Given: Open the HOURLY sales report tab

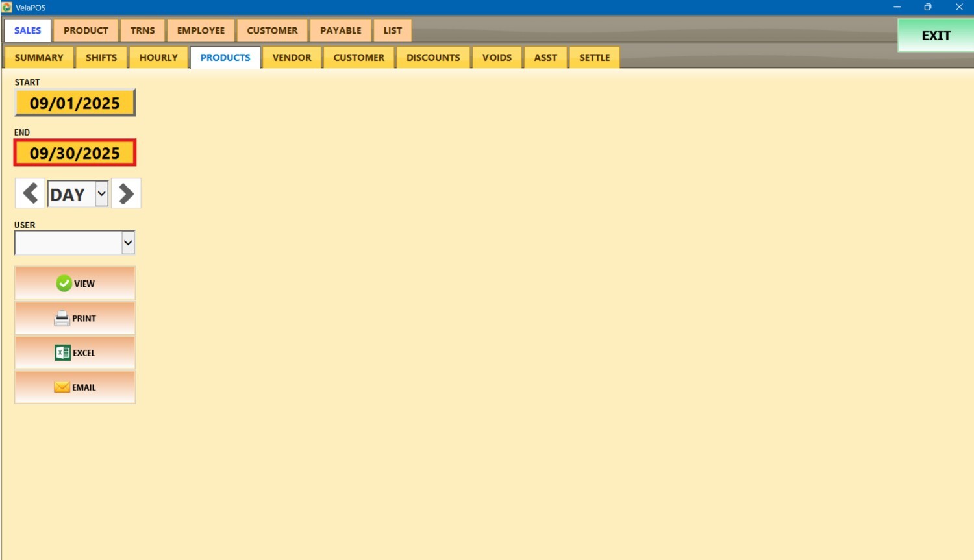Looking at the screenshot, I should (158, 58).
